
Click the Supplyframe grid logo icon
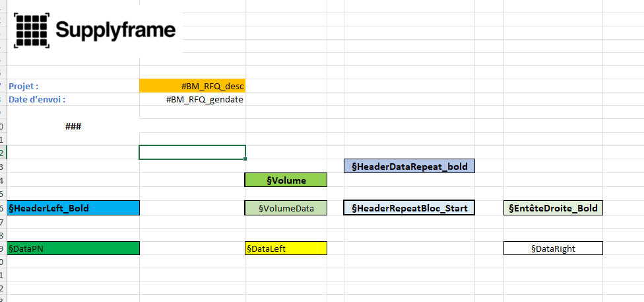pyautogui.click(x=32, y=30)
